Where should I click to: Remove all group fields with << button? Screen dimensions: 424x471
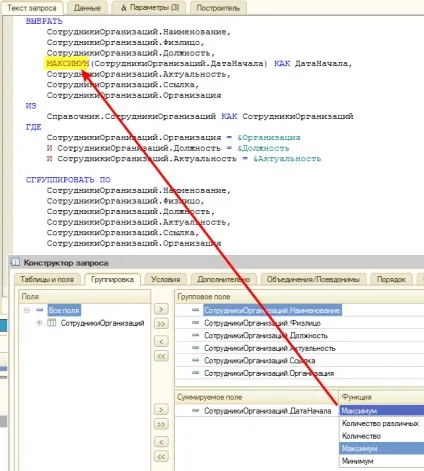[161, 356]
